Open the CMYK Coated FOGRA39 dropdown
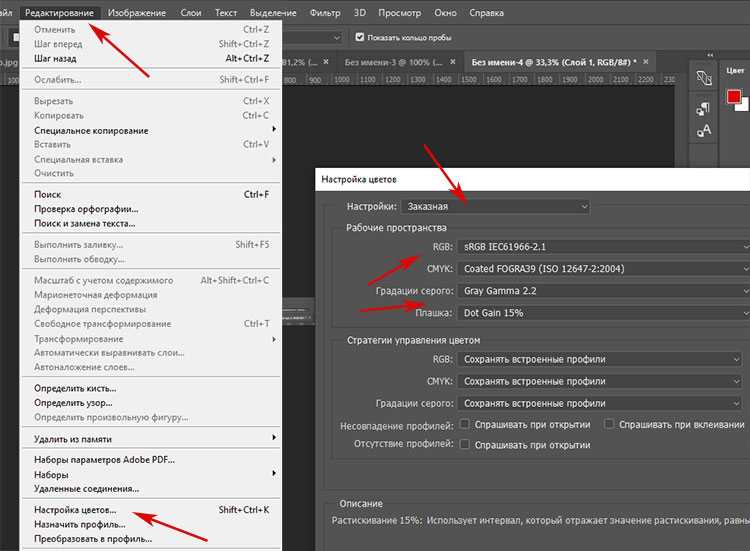The height and width of the screenshot is (551, 750). [604, 269]
